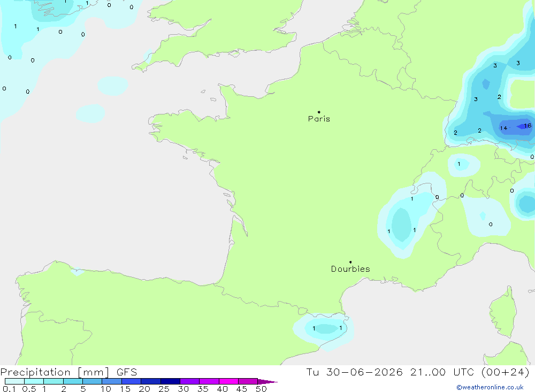Click the Dourbies location label

click(x=350, y=269)
